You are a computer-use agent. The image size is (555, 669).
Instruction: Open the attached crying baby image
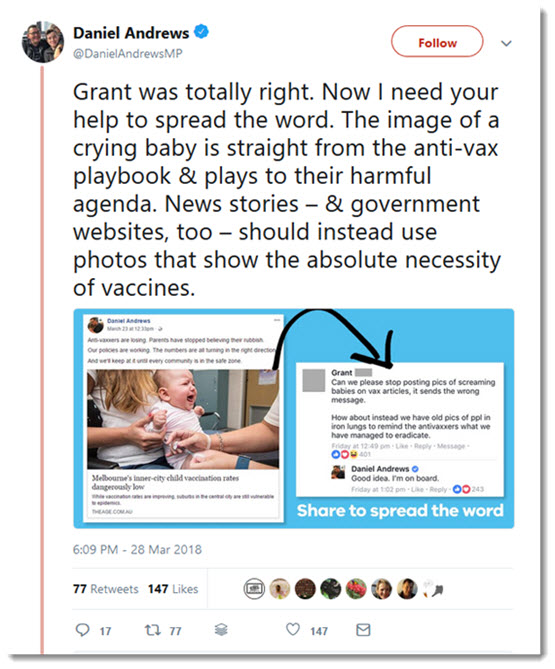point(183,419)
